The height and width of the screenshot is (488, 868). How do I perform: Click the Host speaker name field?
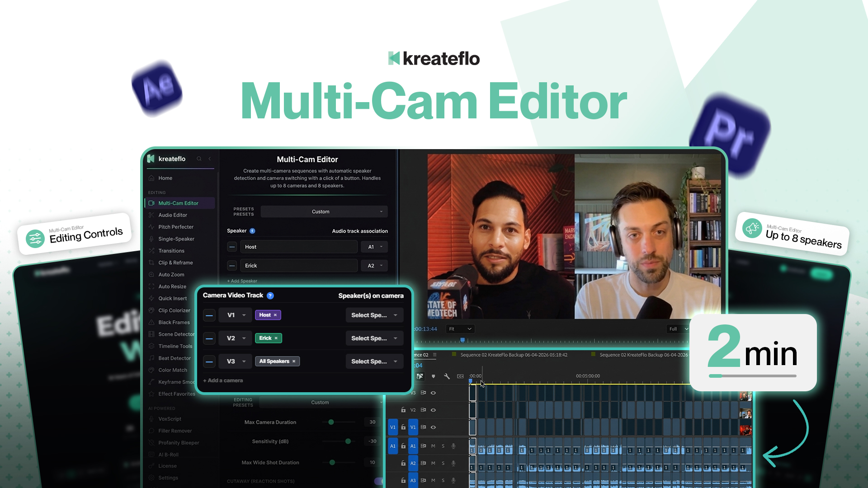(x=298, y=247)
